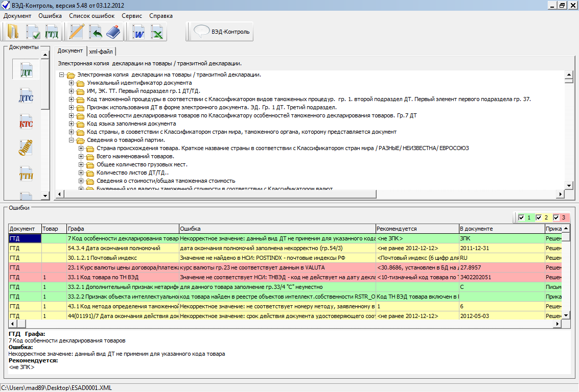Click folder icon beside Код языка заполнения документа

click(81, 124)
